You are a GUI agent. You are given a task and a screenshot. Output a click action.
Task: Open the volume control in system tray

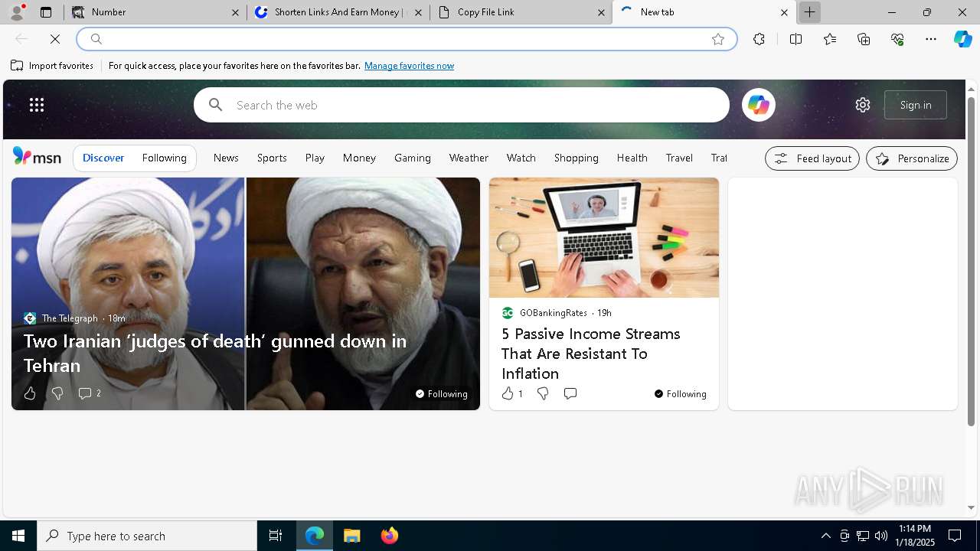pos(881,536)
